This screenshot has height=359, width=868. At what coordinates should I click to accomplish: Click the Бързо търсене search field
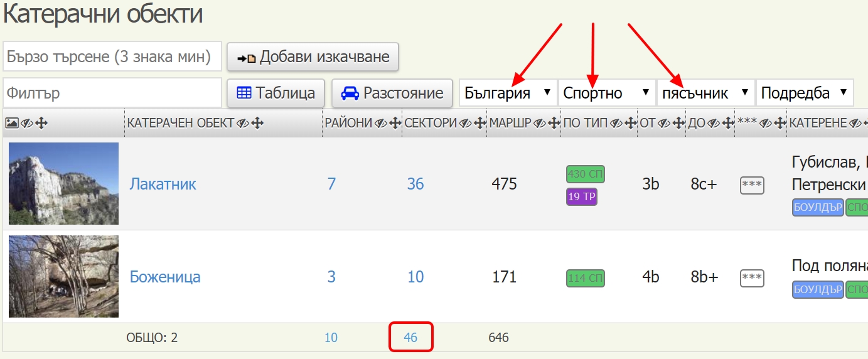pos(112,56)
